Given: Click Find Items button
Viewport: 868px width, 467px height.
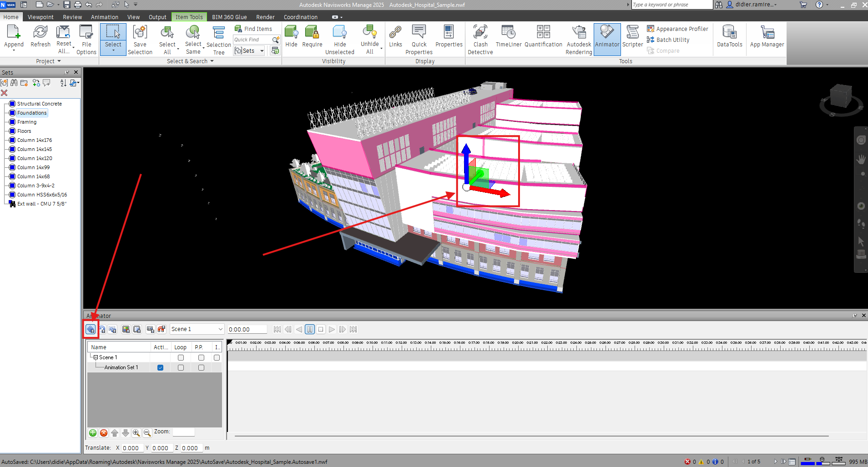Looking at the screenshot, I should pos(253,29).
